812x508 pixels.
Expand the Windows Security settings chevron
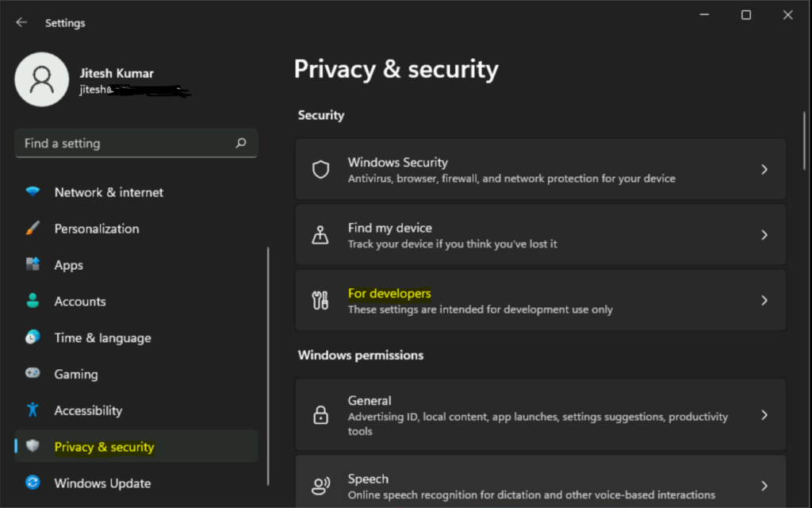pos(764,169)
